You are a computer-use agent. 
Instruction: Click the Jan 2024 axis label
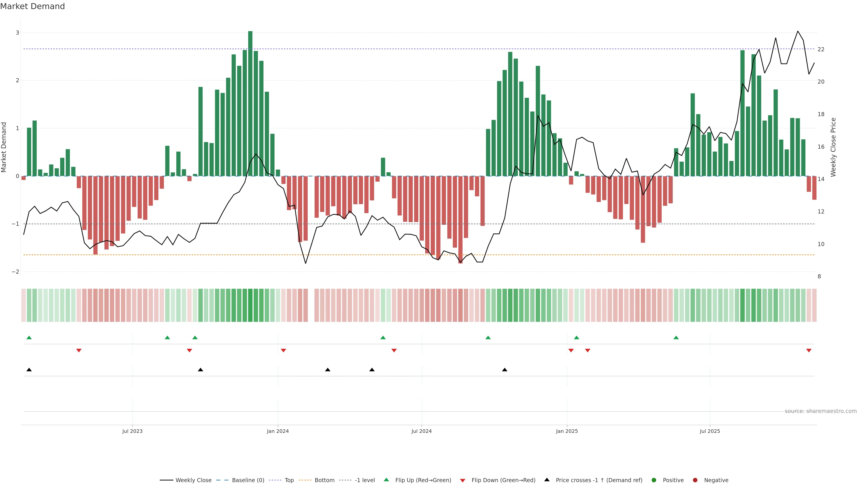pos(278,431)
